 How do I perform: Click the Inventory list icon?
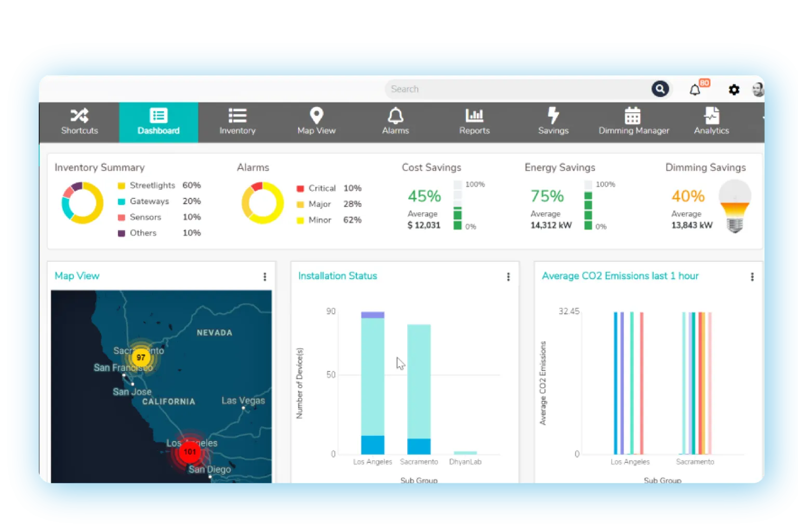237,115
